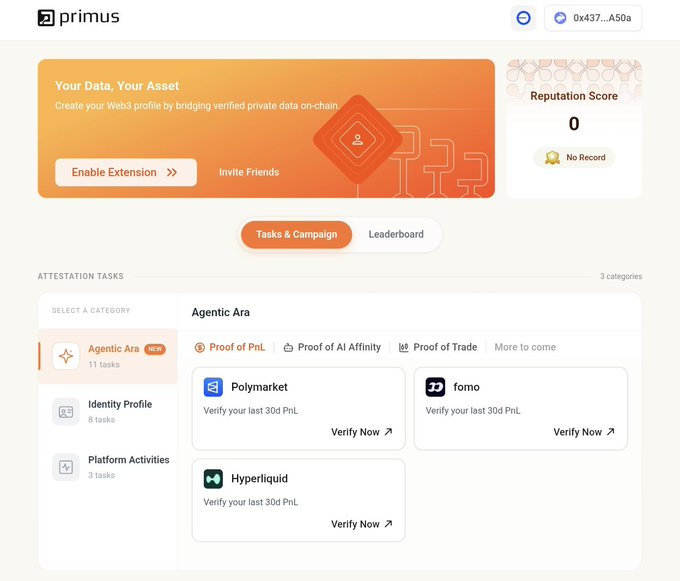Click the Agentic Ara sparkle icon
The image size is (680, 581).
(x=66, y=356)
